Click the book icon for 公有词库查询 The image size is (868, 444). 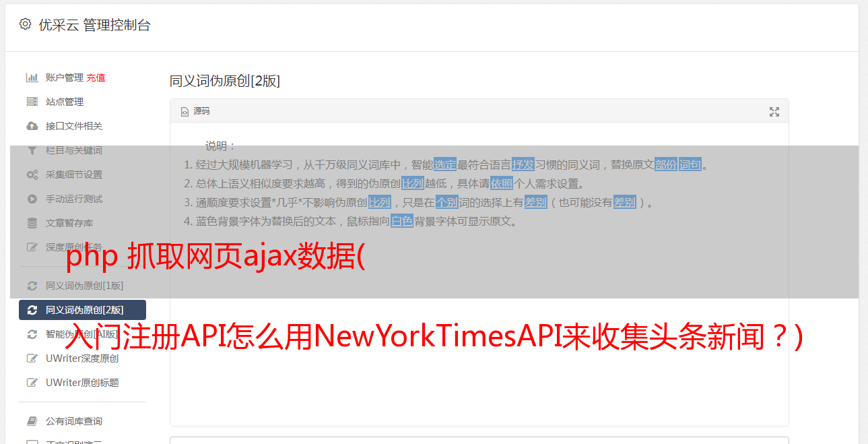pyautogui.click(x=32, y=421)
